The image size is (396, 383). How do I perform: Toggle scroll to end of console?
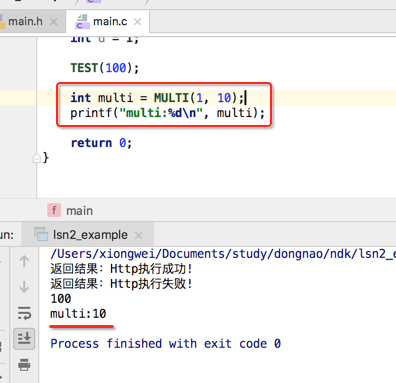coord(24,339)
